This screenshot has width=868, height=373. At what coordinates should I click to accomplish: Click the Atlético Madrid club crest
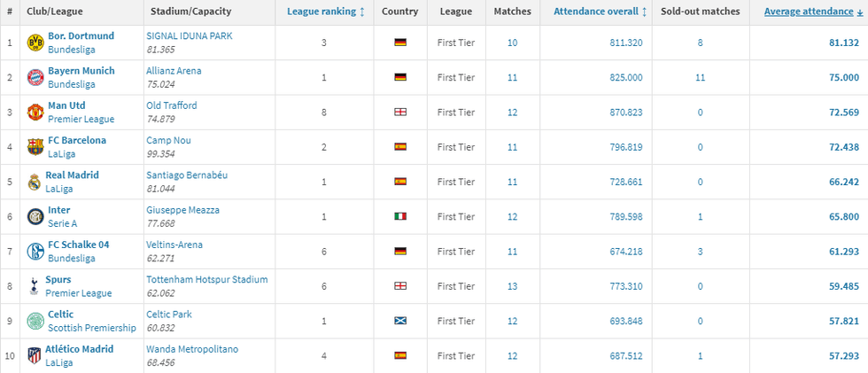[35, 355]
